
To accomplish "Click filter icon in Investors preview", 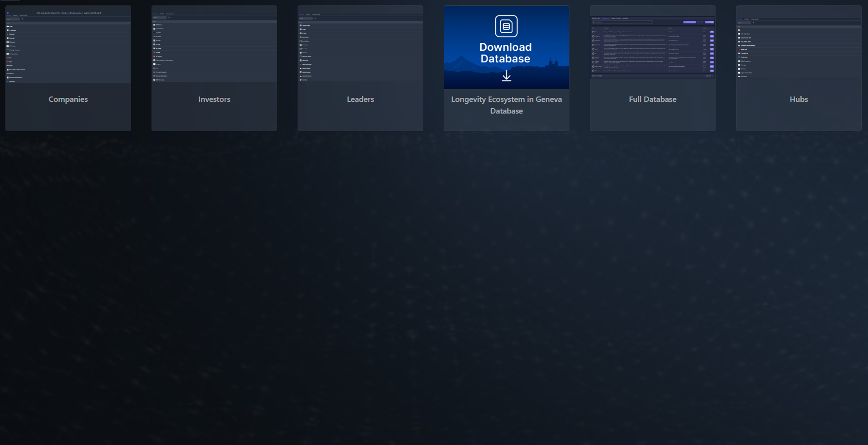I will click(x=169, y=18).
